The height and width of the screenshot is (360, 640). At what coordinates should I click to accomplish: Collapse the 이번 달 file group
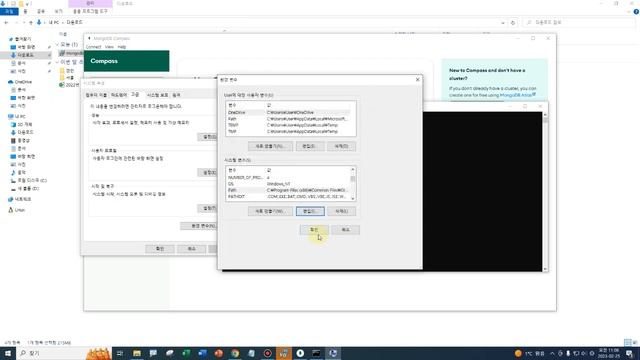57,62
